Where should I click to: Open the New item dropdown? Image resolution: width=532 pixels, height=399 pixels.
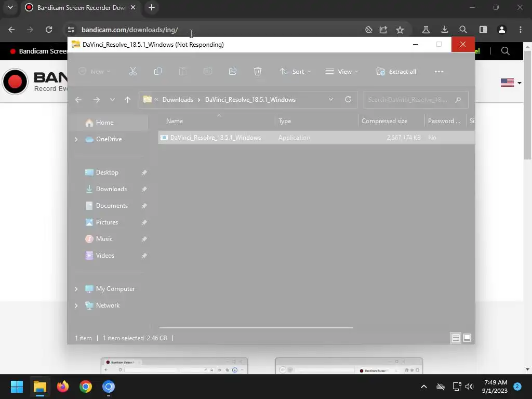pyautogui.click(x=95, y=72)
